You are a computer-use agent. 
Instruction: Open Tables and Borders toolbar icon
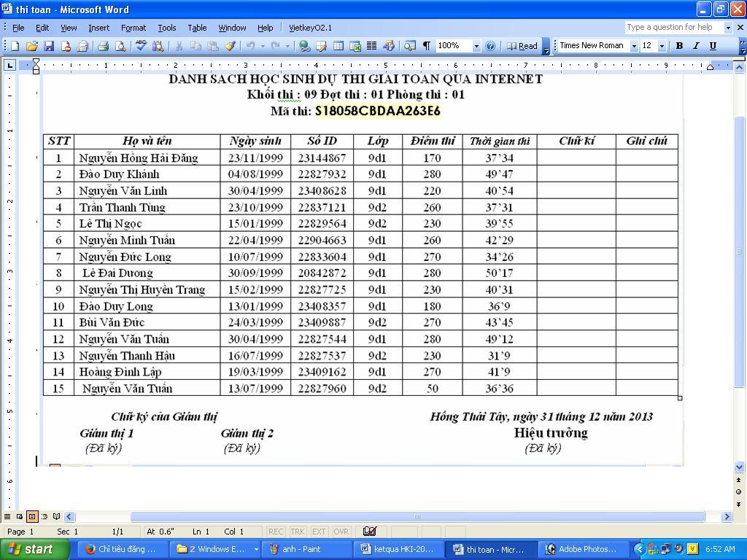tap(322, 46)
